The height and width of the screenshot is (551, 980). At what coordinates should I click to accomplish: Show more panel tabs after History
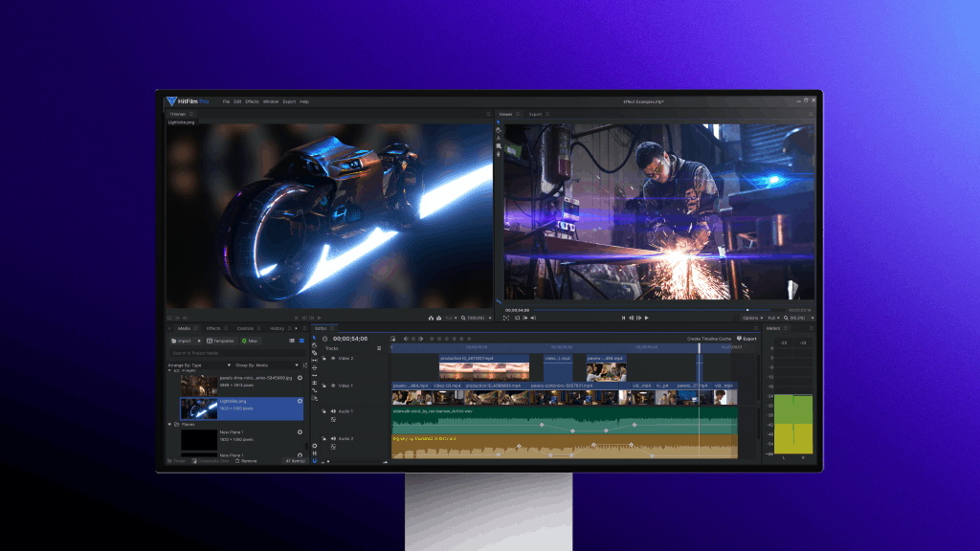pyautogui.click(x=297, y=328)
